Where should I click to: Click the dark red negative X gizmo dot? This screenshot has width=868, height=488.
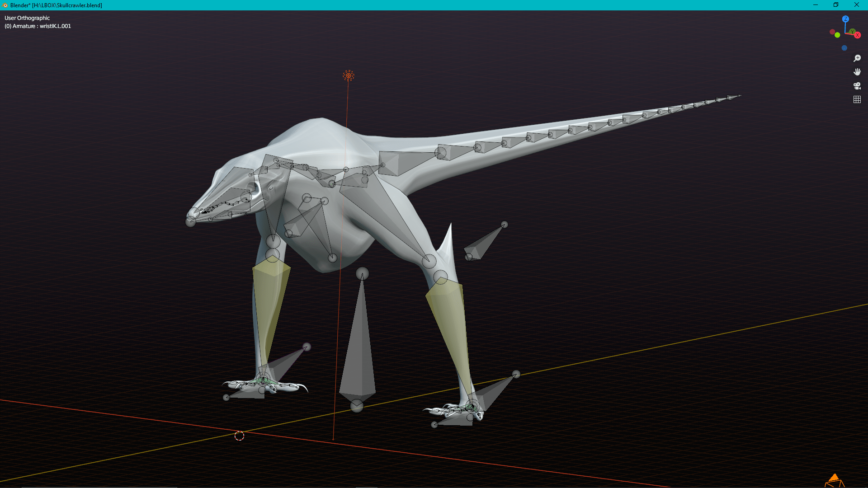pos(832,32)
